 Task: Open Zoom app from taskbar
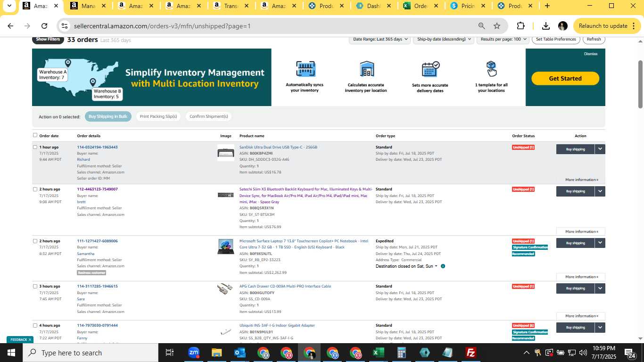pyautogui.click(x=193, y=353)
